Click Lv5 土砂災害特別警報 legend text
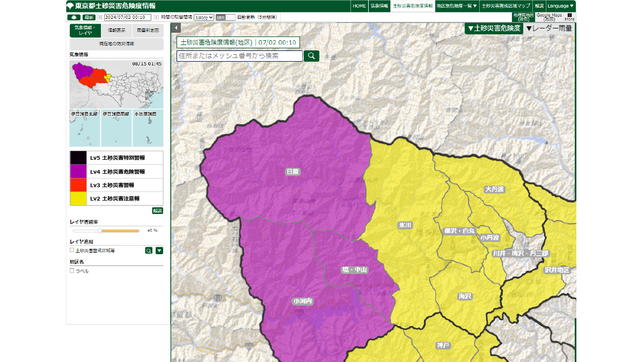644x362 pixels. click(118, 158)
